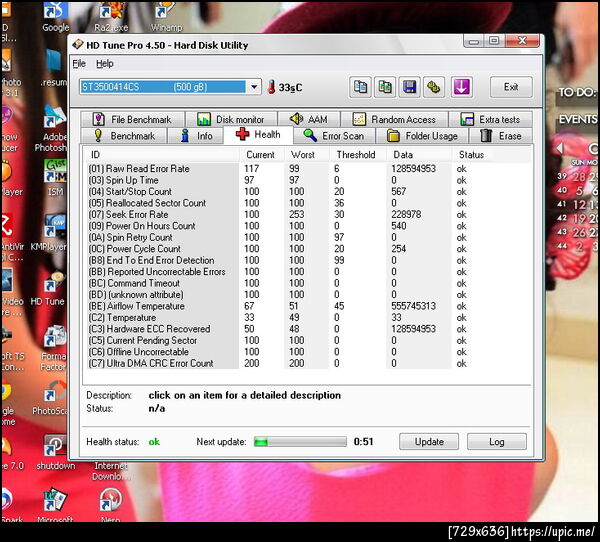Click the floppy disk save toolbar icon
600x542 pixels.
click(x=409, y=87)
